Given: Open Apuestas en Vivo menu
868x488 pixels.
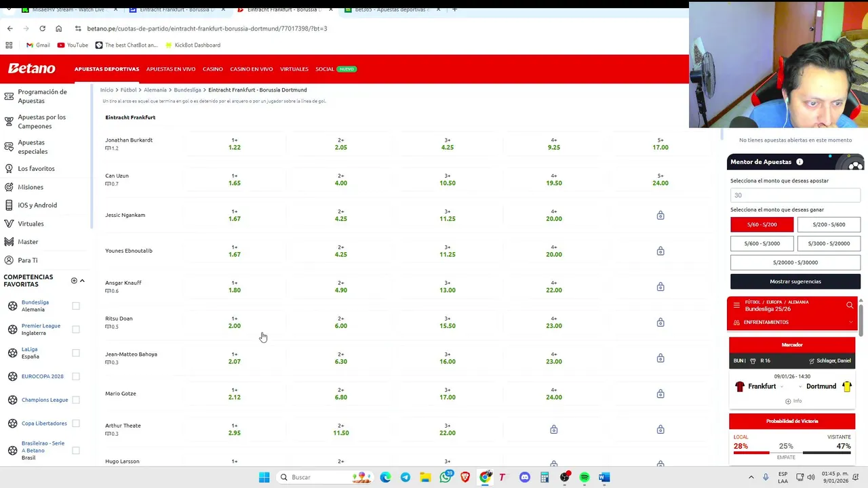Looking at the screenshot, I should point(171,69).
